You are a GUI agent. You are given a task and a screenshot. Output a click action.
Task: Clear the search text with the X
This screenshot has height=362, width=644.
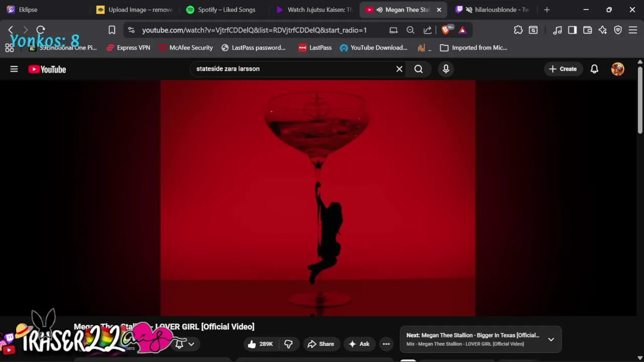(x=399, y=69)
